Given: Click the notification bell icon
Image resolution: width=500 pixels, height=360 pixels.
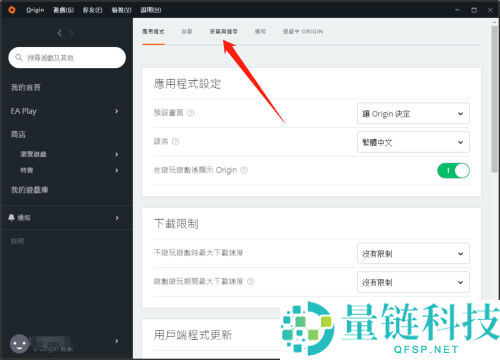Looking at the screenshot, I should click(x=11, y=218).
